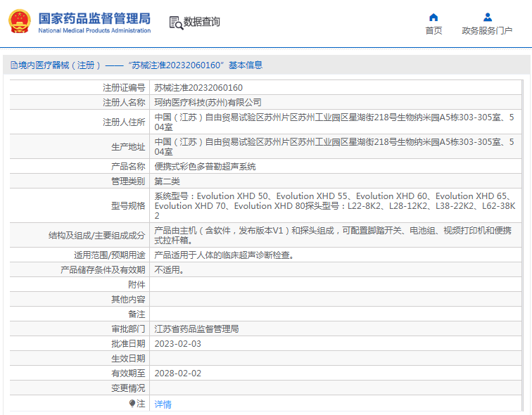Select management category value 第二类
532x415 pixels.
pyautogui.click(x=167, y=181)
